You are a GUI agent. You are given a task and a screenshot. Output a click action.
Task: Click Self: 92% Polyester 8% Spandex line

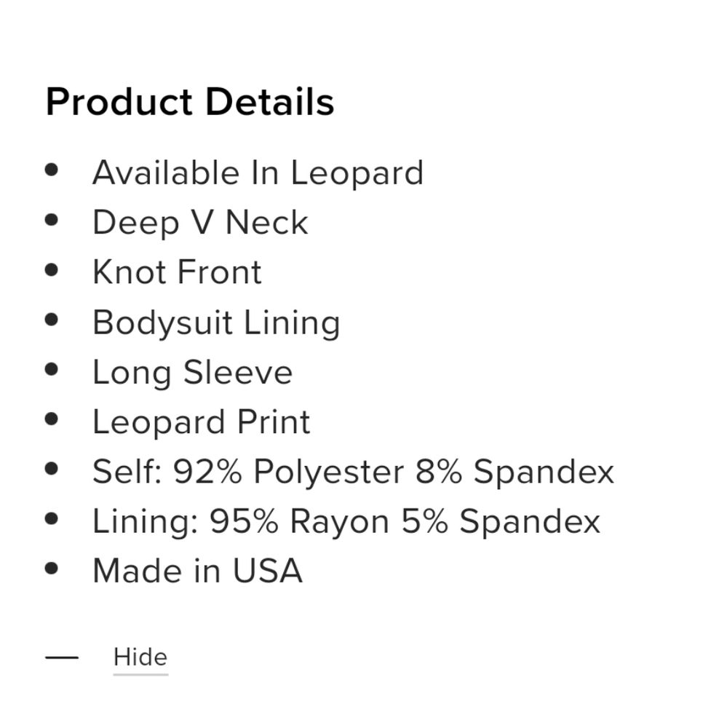pos(353,472)
